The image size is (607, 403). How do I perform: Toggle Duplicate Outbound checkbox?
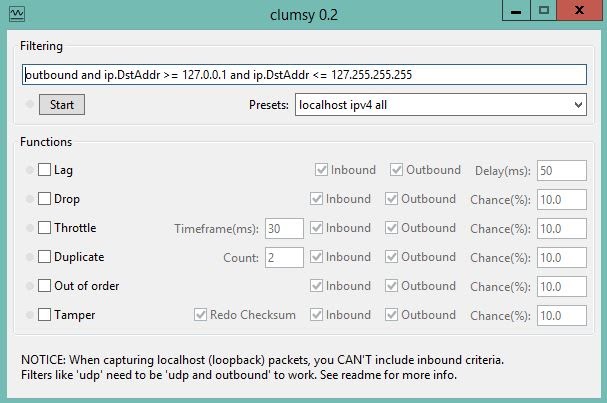391,257
